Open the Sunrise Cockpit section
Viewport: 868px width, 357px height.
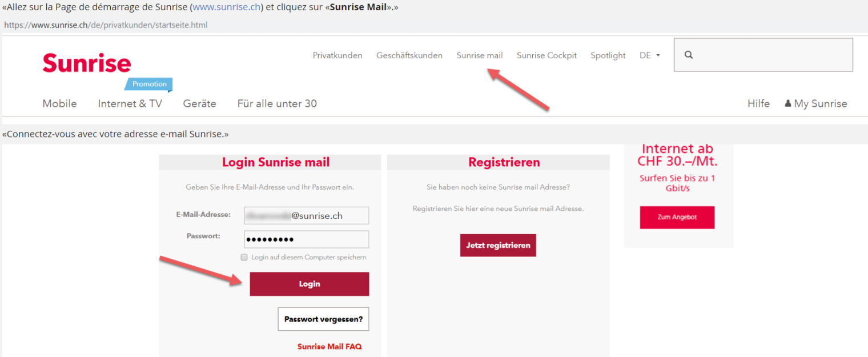click(x=546, y=55)
